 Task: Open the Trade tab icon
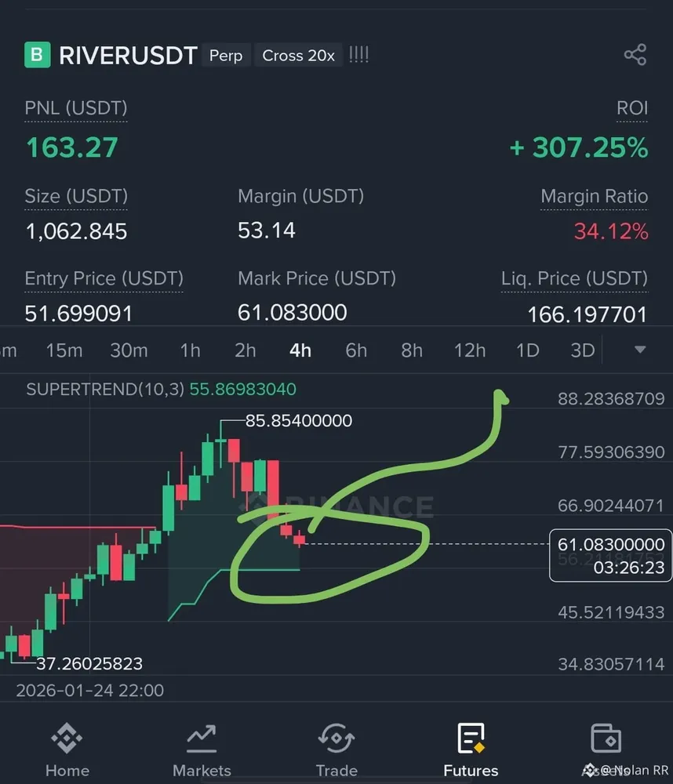tap(336, 738)
